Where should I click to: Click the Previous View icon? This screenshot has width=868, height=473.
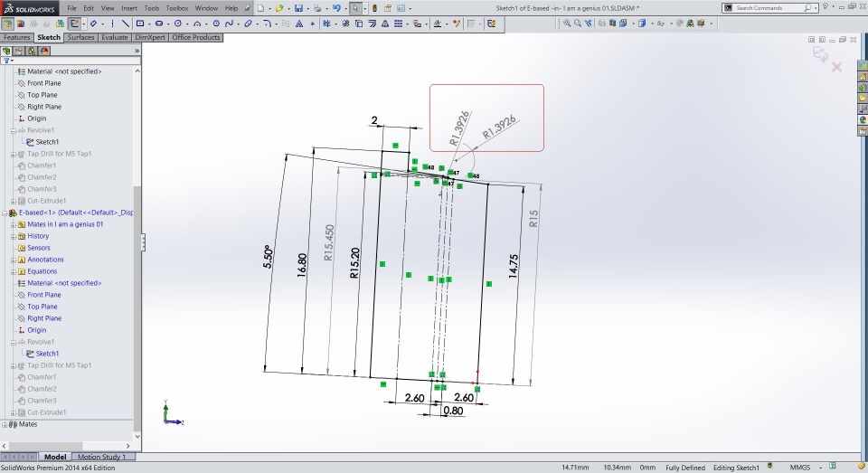[588, 24]
